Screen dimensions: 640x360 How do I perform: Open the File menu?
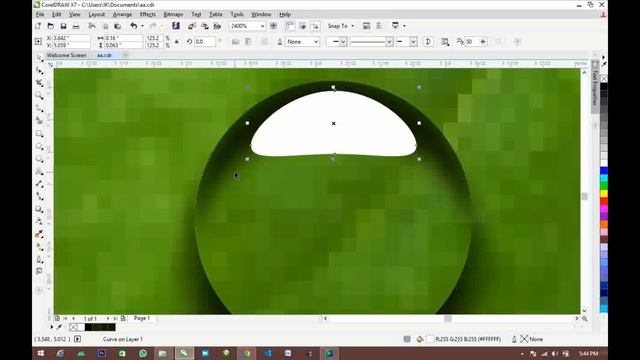click(40, 14)
